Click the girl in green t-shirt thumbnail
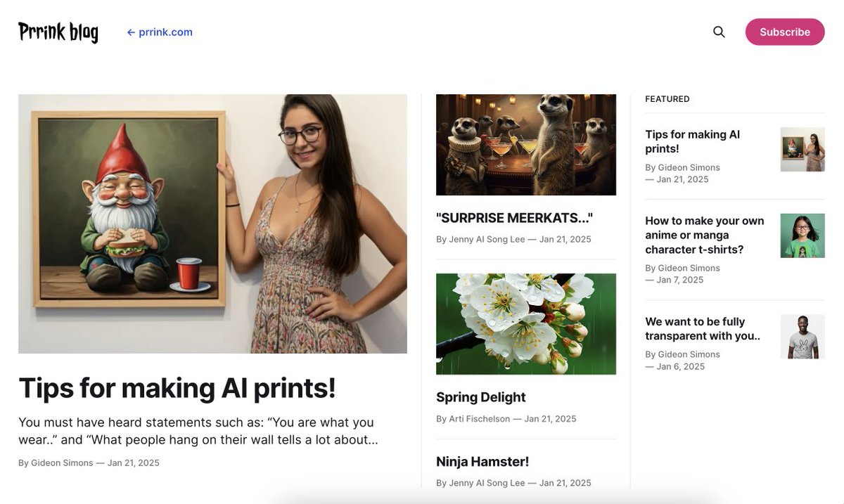844x504 pixels. tap(803, 235)
